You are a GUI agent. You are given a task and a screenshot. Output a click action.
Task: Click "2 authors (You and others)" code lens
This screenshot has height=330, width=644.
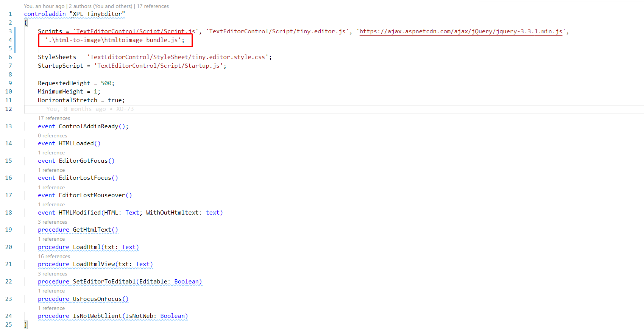click(101, 6)
